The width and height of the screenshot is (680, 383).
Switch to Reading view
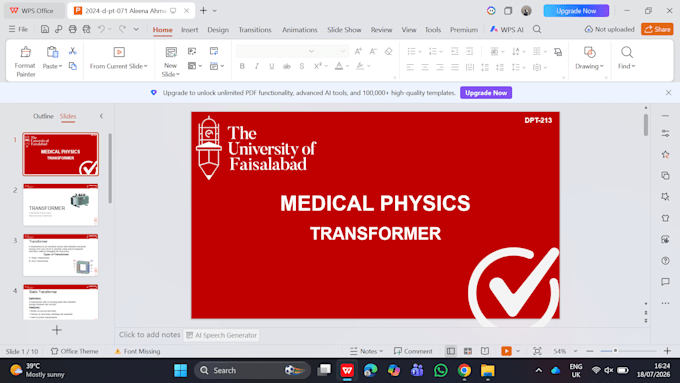485,351
